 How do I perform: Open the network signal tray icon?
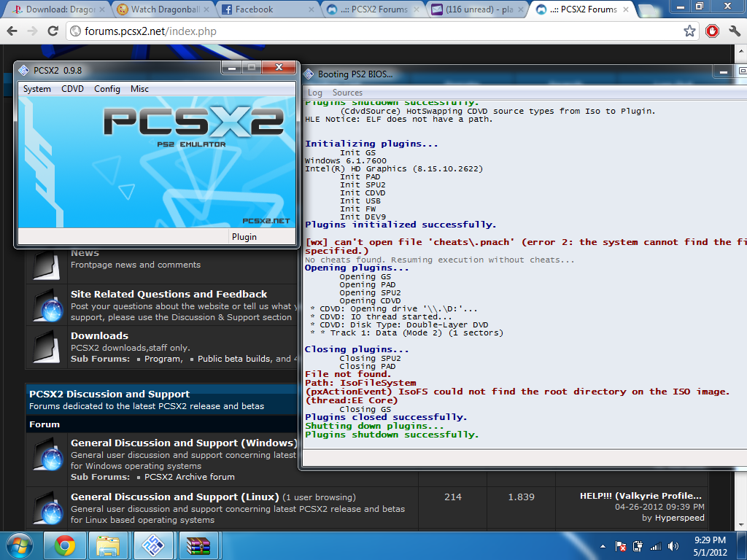point(656,546)
